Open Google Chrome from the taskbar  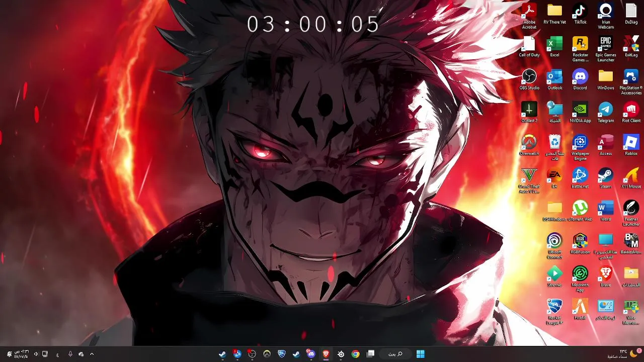point(356,354)
